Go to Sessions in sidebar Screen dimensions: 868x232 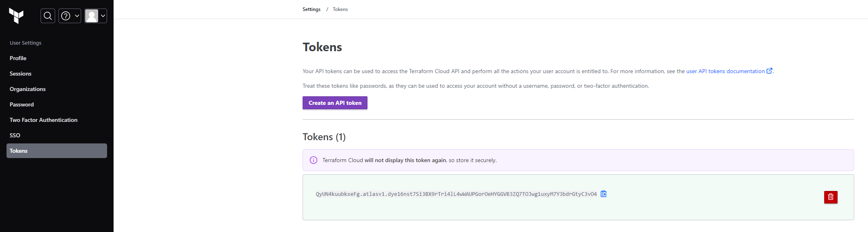coord(21,74)
